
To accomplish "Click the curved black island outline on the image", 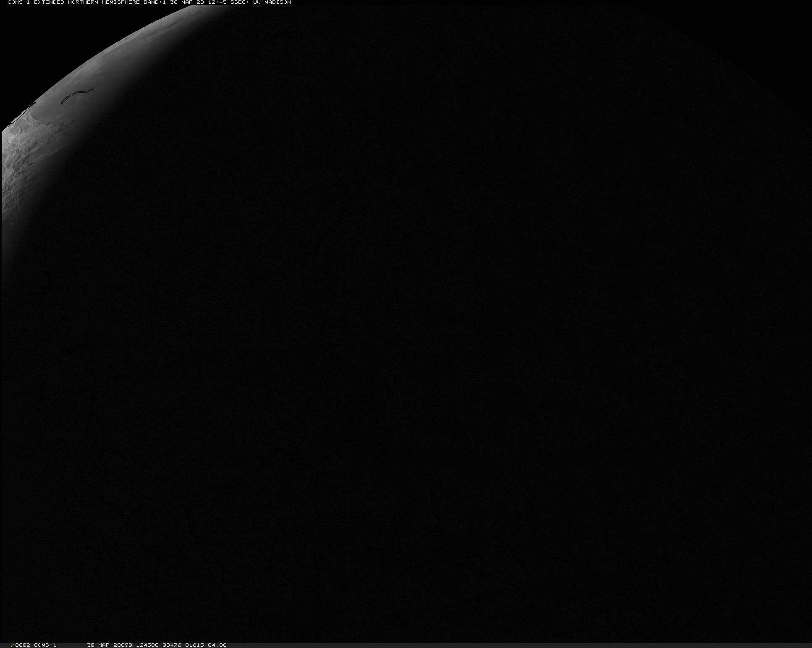I will 77,96.
